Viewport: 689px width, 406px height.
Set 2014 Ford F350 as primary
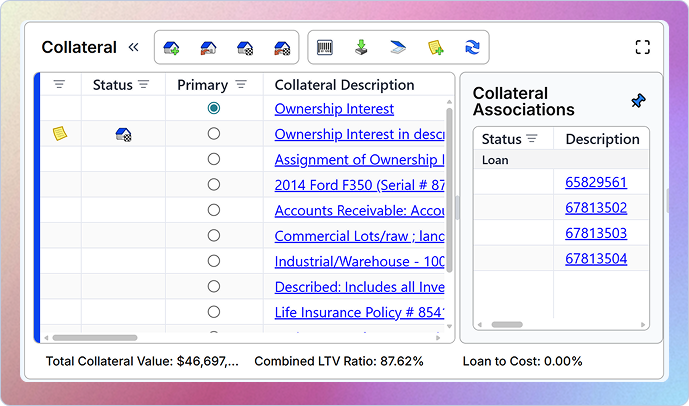coord(213,184)
